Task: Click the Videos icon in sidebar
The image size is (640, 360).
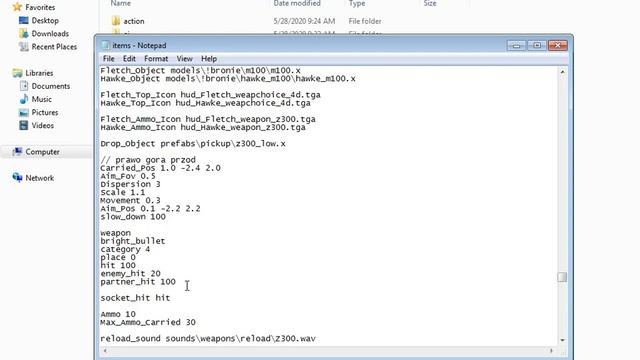Action: pyautogui.click(x=24, y=125)
